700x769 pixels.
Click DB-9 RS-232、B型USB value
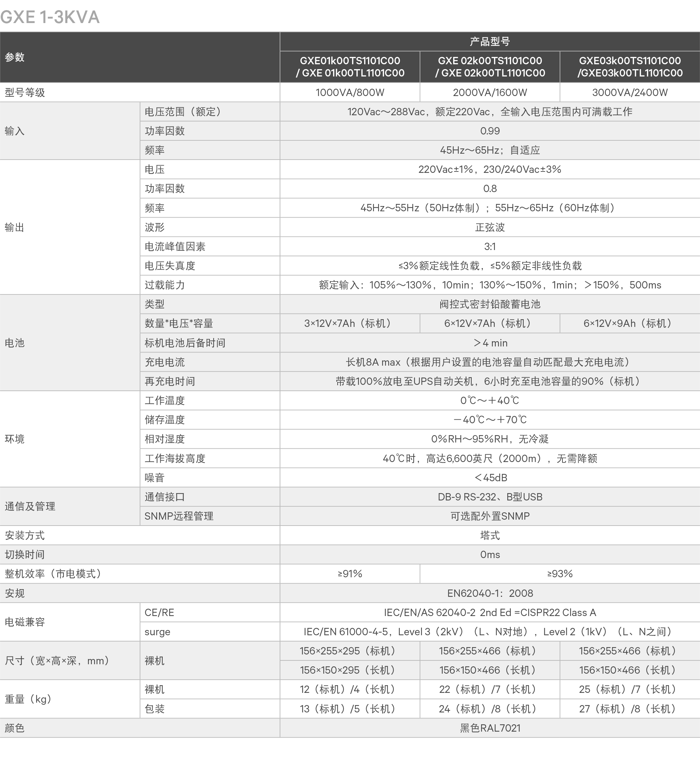click(x=490, y=497)
